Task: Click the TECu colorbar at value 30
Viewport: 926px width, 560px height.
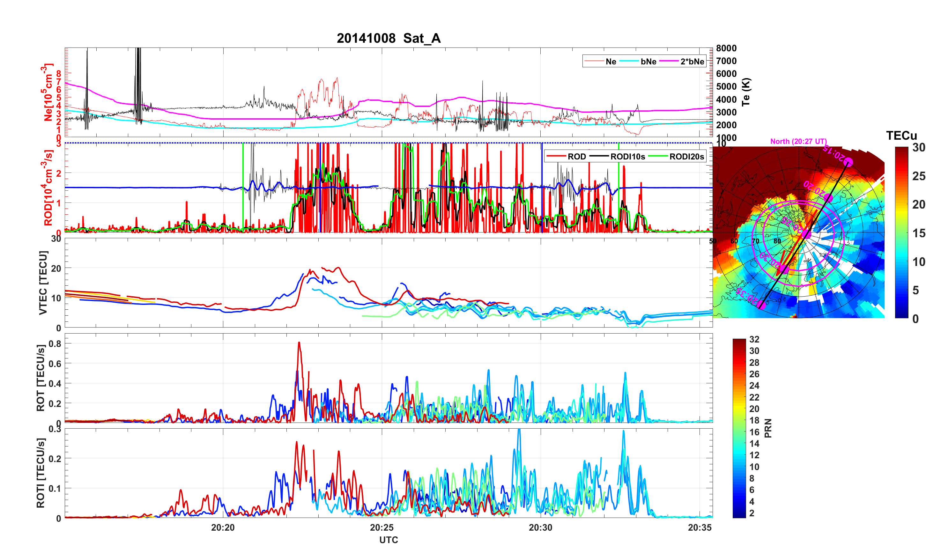Action: click(x=901, y=148)
